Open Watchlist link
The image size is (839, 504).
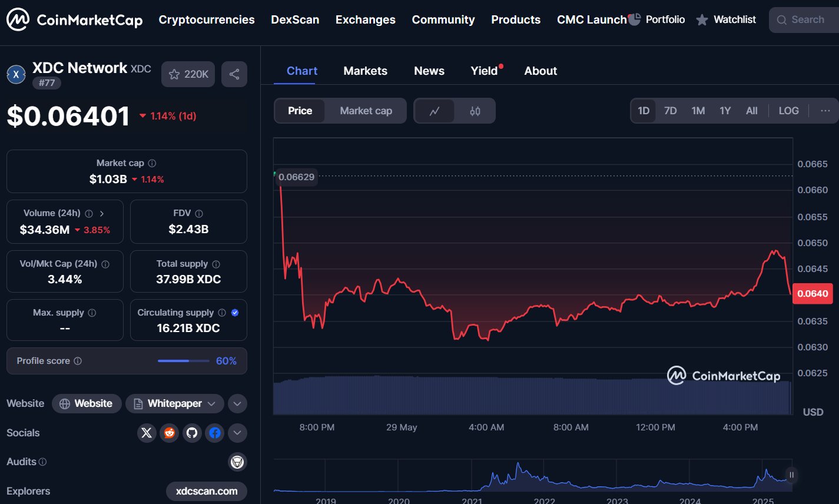(x=726, y=19)
